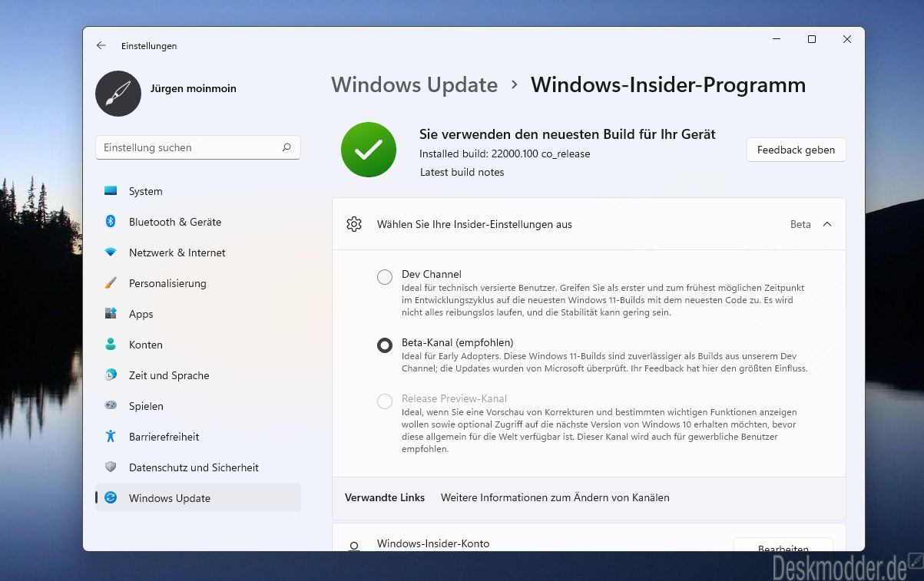Click the Bluetooth icon in the sidebar
924x581 pixels.
tap(111, 222)
